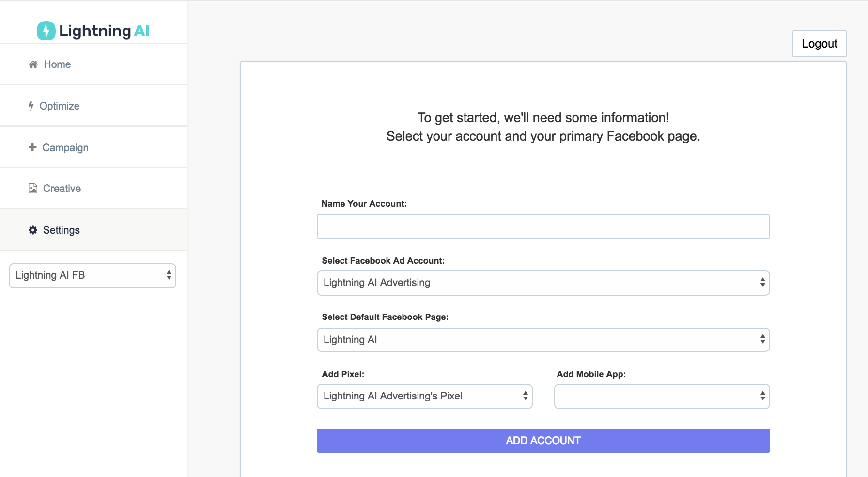Open the Add Pixel dropdown
This screenshot has width=868, height=477.
click(x=424, y=396)
